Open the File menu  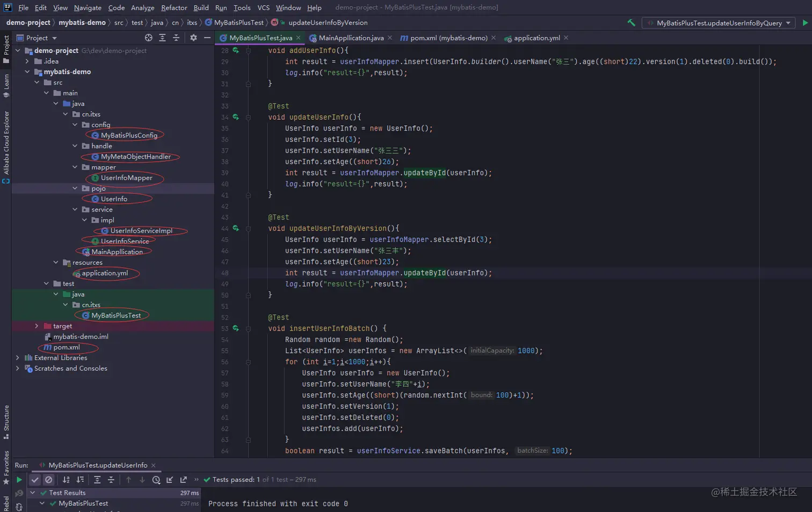(x=23, y=8)
